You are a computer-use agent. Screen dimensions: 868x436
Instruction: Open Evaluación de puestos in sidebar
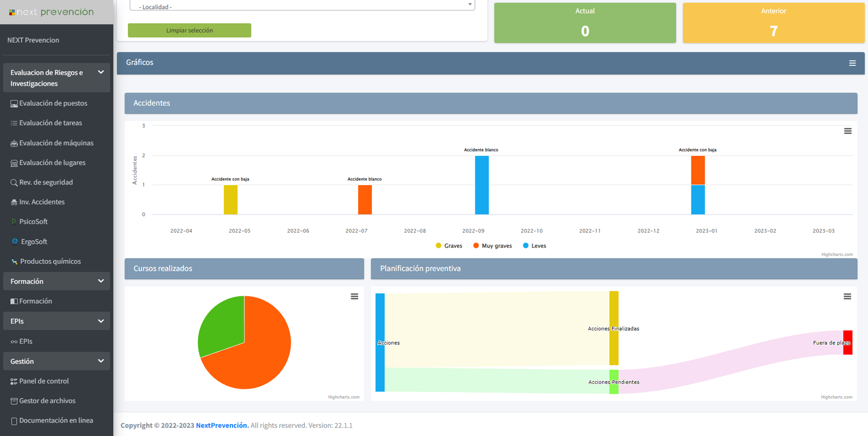pyautogui.click(x=49, y=103)
